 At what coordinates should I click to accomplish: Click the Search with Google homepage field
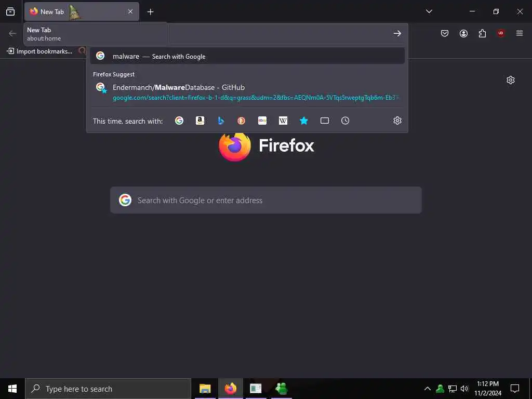(265, 200)
